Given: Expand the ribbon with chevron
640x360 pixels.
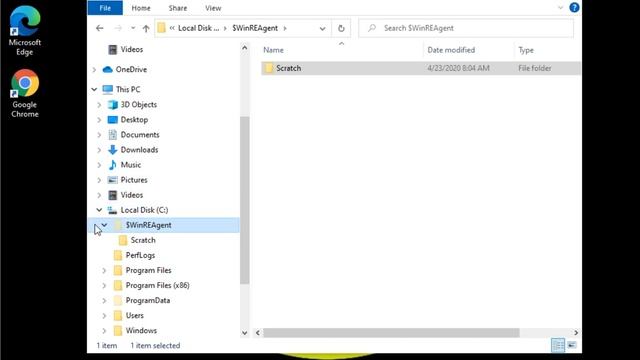Looking at the screenshot, I should click(x=560, y=7).
